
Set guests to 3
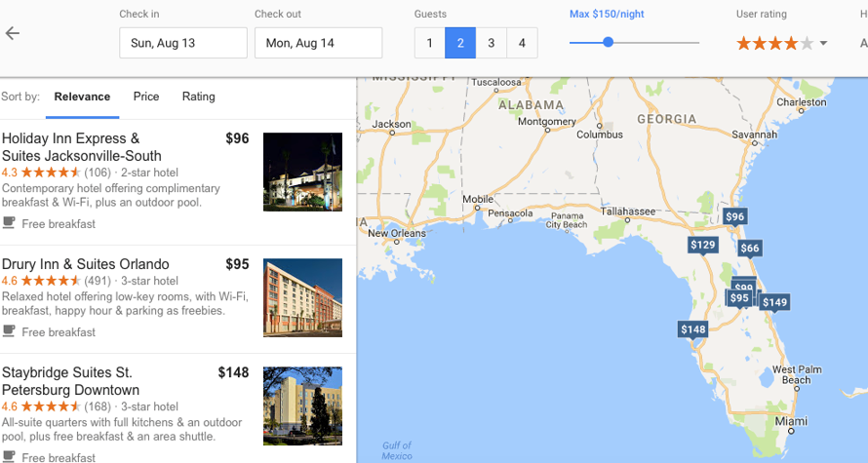pos(491,43)
